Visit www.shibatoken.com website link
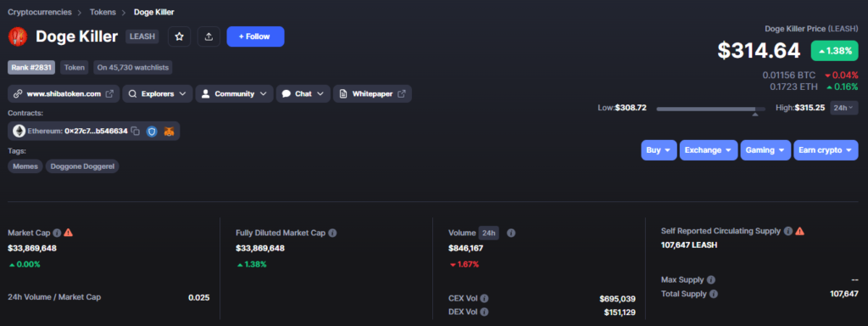The width and height of the screenshot is (868, 326). [x=64, y=93]
